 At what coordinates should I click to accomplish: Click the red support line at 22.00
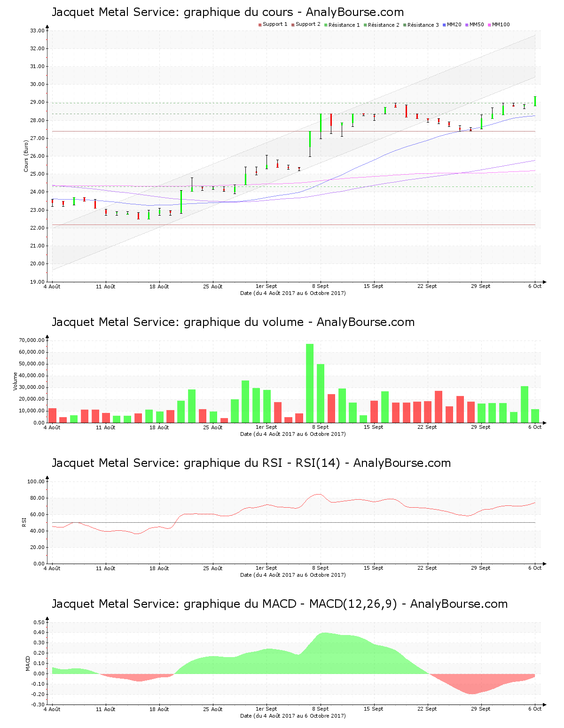(x=294, y=225)
